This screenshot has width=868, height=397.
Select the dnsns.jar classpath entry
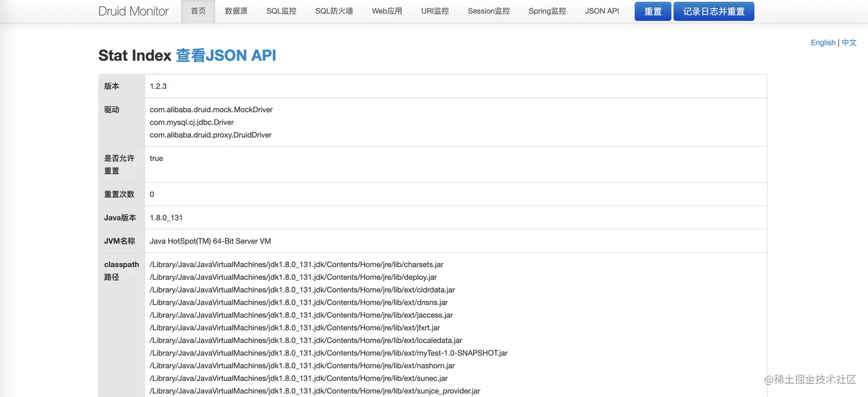[299, 303]
